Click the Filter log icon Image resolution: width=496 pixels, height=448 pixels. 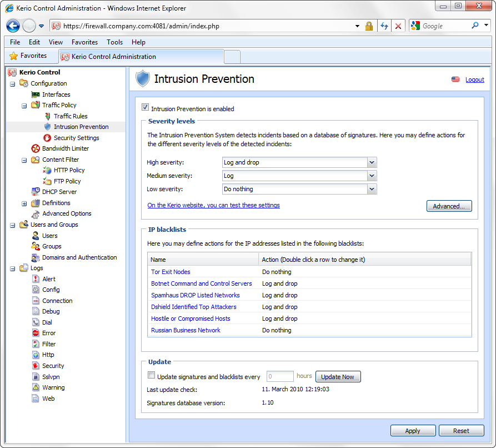point(36,344)
